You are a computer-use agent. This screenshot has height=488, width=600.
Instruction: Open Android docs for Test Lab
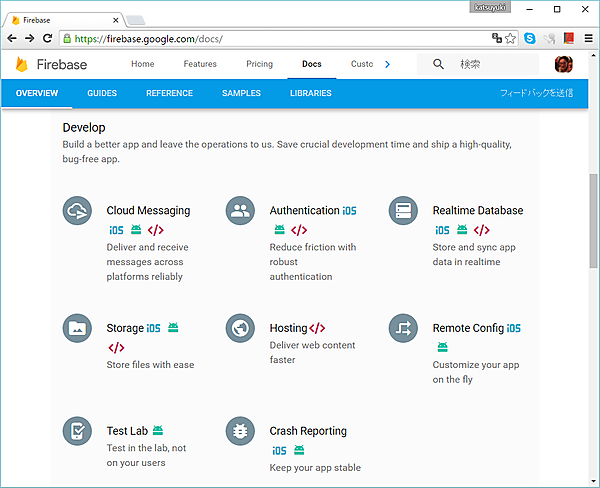(x=158, y=430)
